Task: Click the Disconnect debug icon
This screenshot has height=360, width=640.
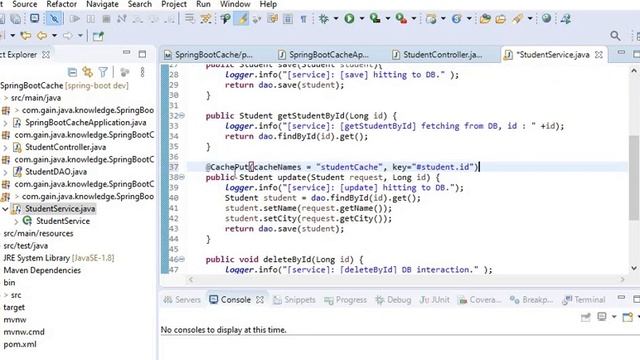Action: tap(121, 18)
